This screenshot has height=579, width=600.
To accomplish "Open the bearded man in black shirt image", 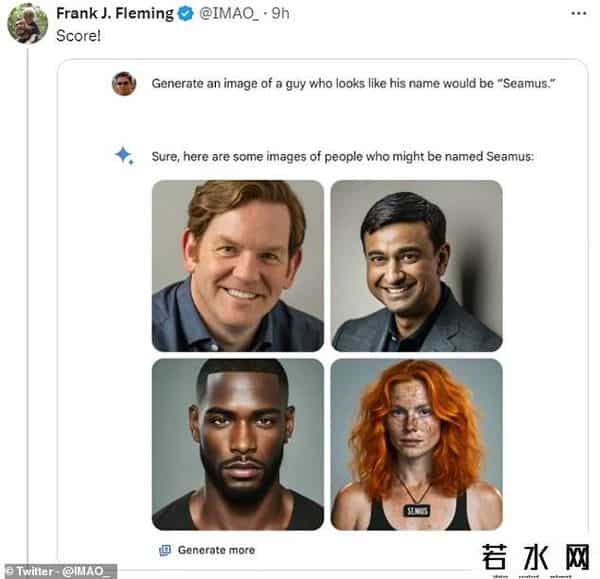I will [238, 444].
